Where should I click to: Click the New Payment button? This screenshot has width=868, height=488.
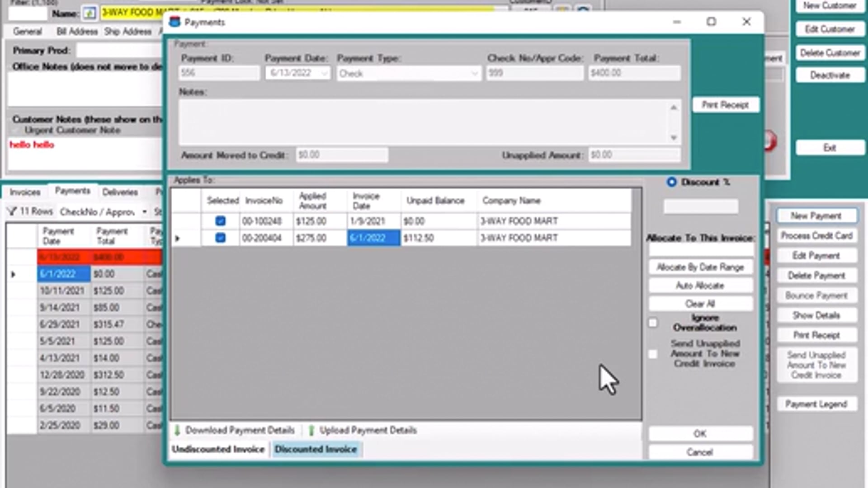[816, 216]
